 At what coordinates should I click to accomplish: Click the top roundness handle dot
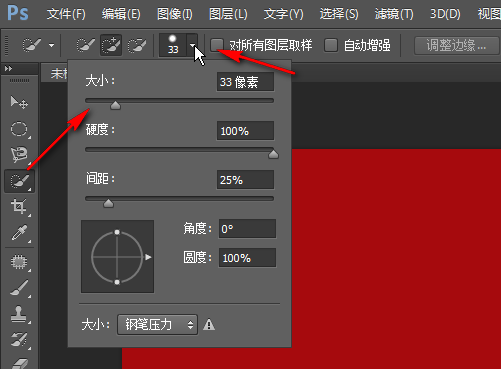coord(117,232)
